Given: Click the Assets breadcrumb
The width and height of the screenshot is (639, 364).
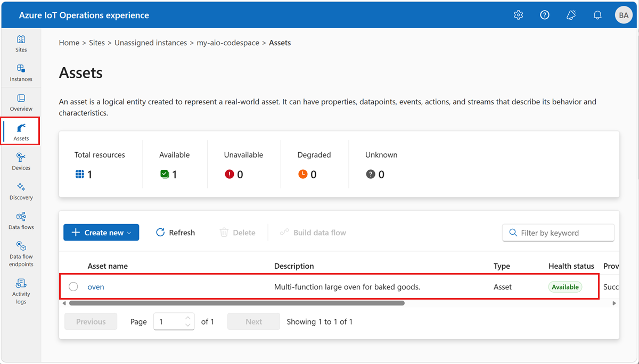Looking at the screenshot, I should [280, 43].
